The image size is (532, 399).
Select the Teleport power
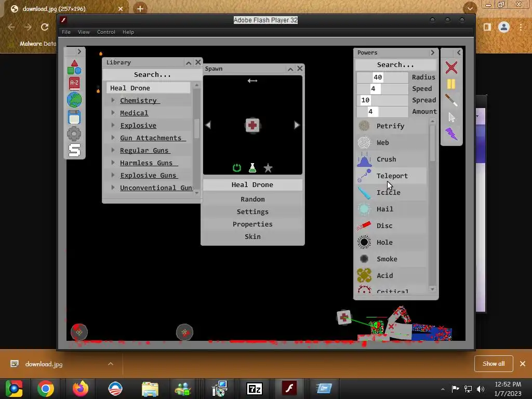coord(392,176)
